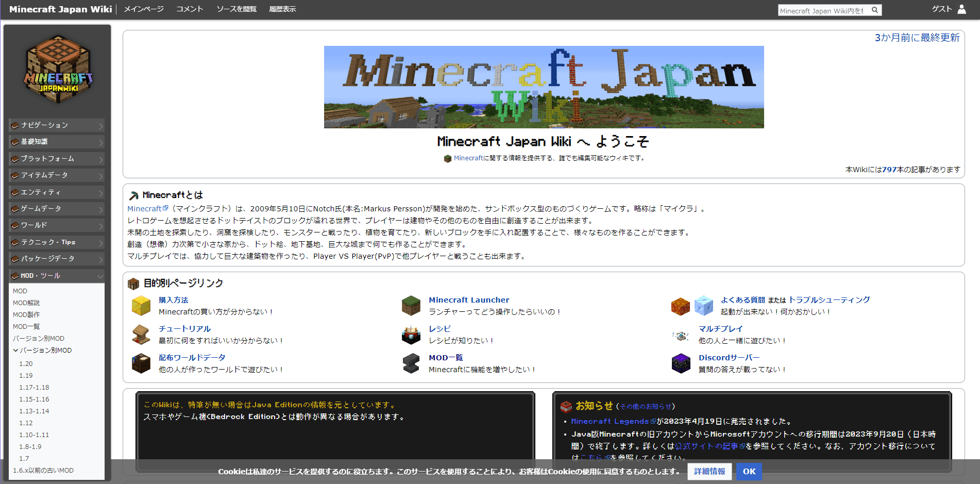
Task: Click the grass block icon for Minecraft Launcher
Action: (411, 306)
